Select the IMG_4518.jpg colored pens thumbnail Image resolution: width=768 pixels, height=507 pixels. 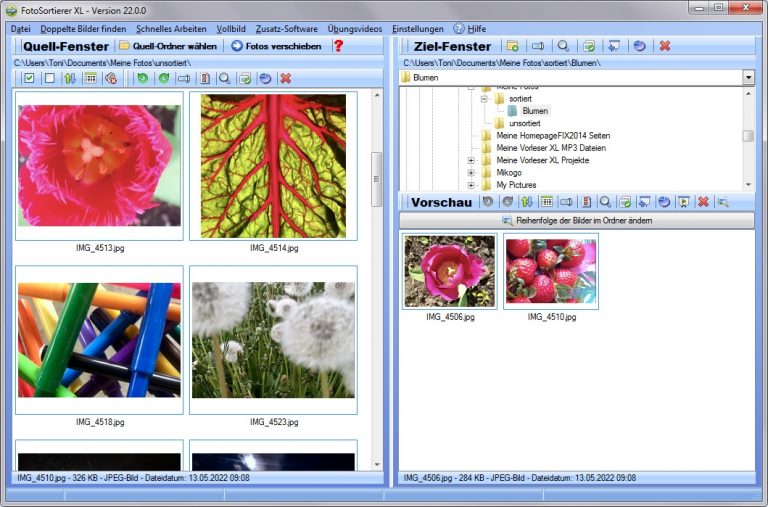(99, 340)
